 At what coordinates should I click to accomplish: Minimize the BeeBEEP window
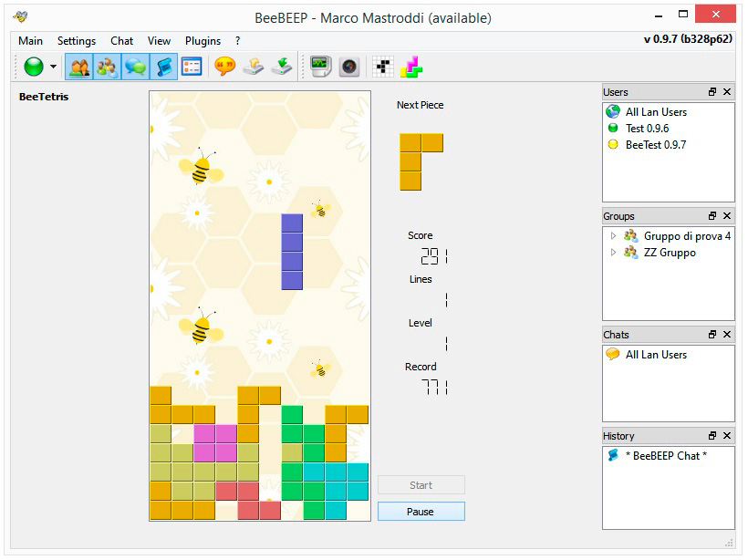(659, 16)
